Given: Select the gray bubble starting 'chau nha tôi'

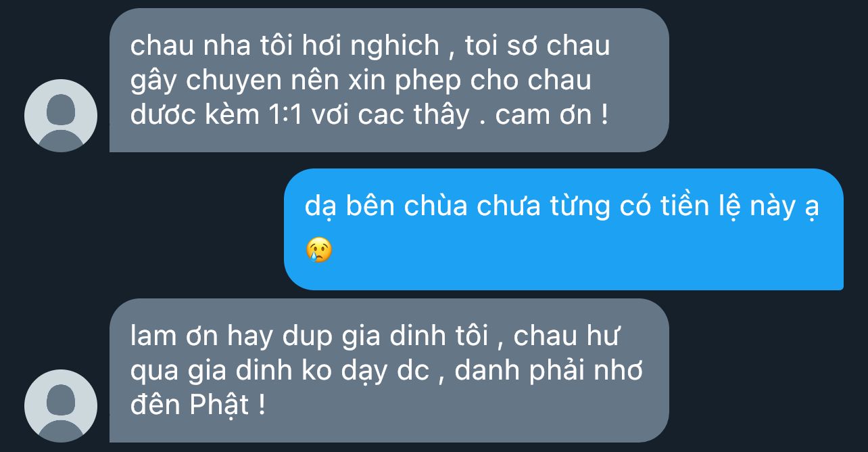Looking at the screenshot, I should 389,80.
